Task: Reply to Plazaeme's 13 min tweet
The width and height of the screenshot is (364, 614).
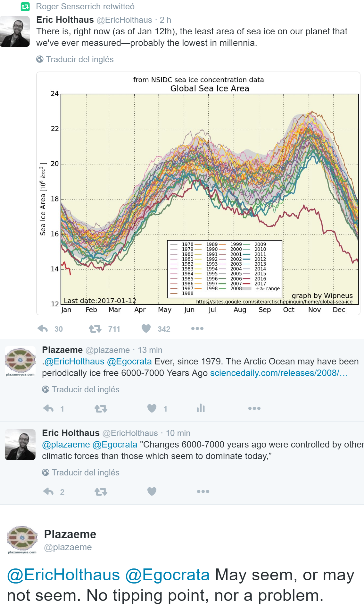Action: point(49,408)
